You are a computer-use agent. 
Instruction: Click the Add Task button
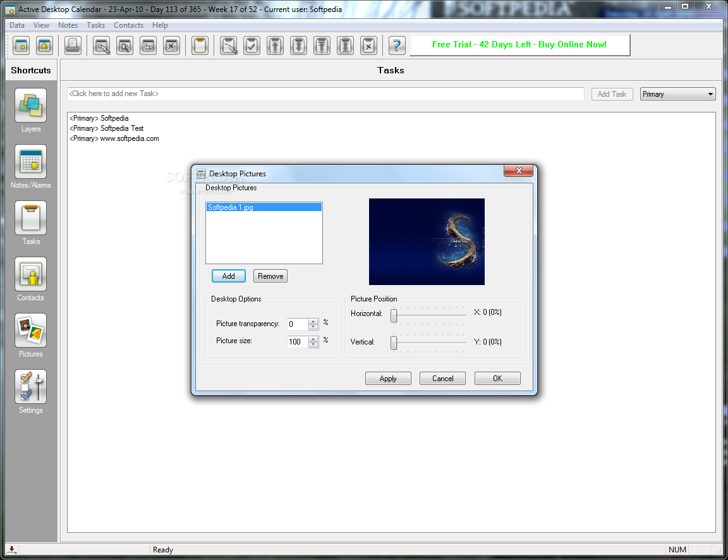coord(612,94)
